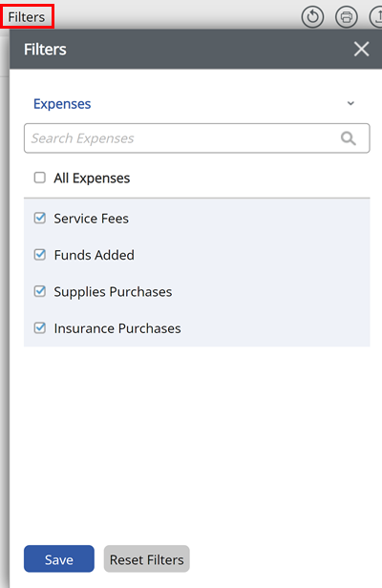
Task: Click the Search Expenses input field
Action: point(197,138)
